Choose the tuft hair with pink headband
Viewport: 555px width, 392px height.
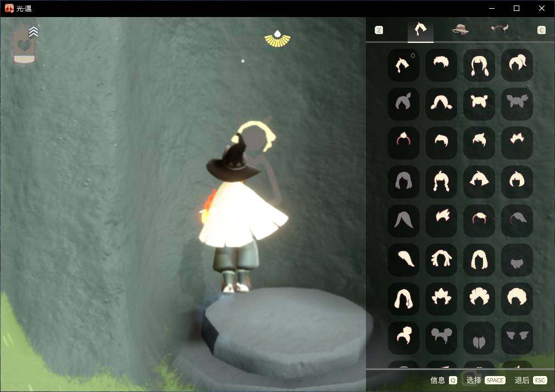point(403,143)
